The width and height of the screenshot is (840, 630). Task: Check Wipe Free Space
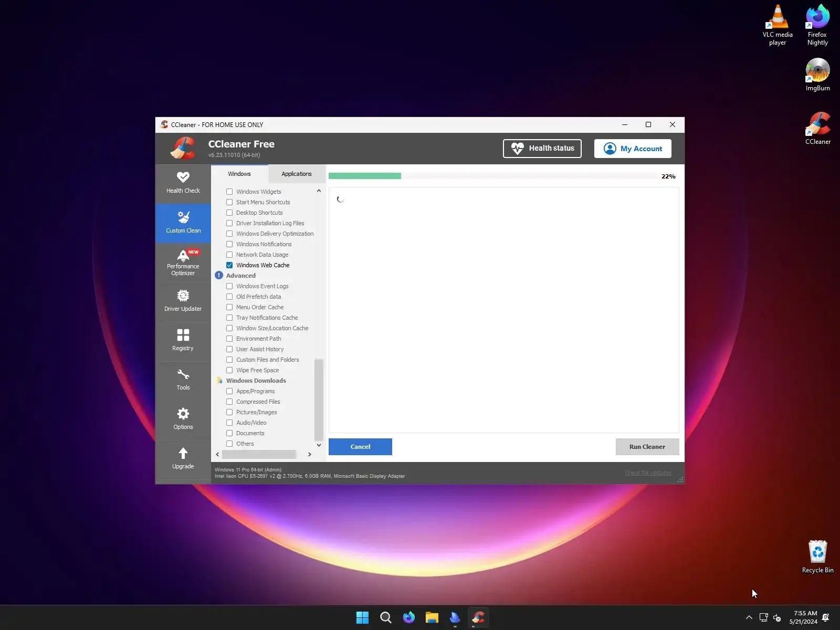click(229, 370)
